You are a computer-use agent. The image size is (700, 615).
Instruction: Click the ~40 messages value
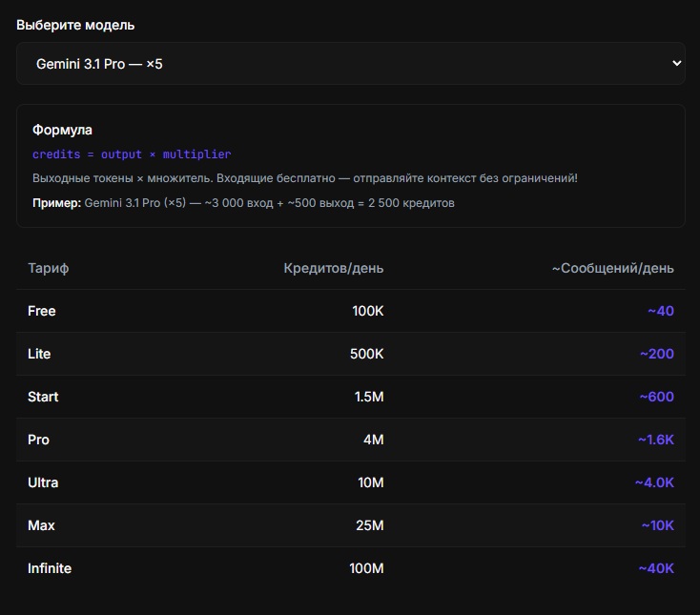[661, 311]
